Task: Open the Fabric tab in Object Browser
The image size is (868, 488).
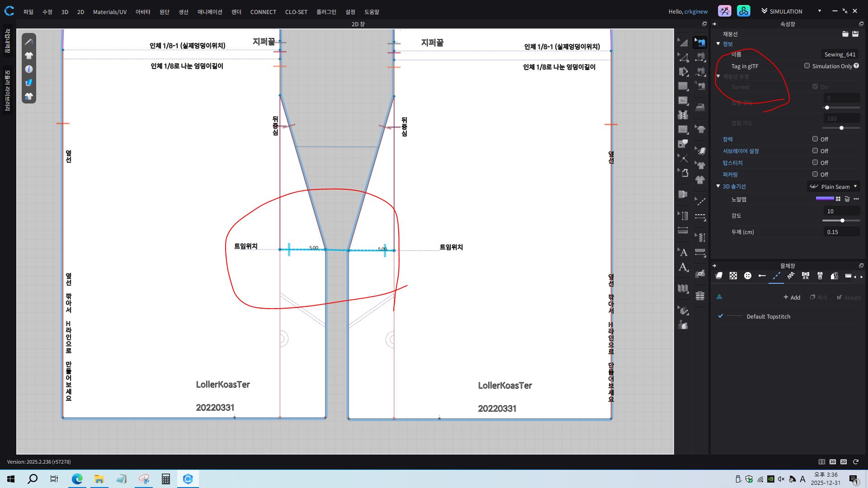Action: coord(719,276)
